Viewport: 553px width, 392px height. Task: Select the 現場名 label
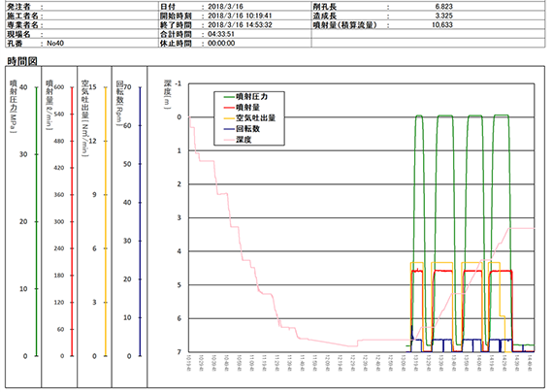[18, 34]
